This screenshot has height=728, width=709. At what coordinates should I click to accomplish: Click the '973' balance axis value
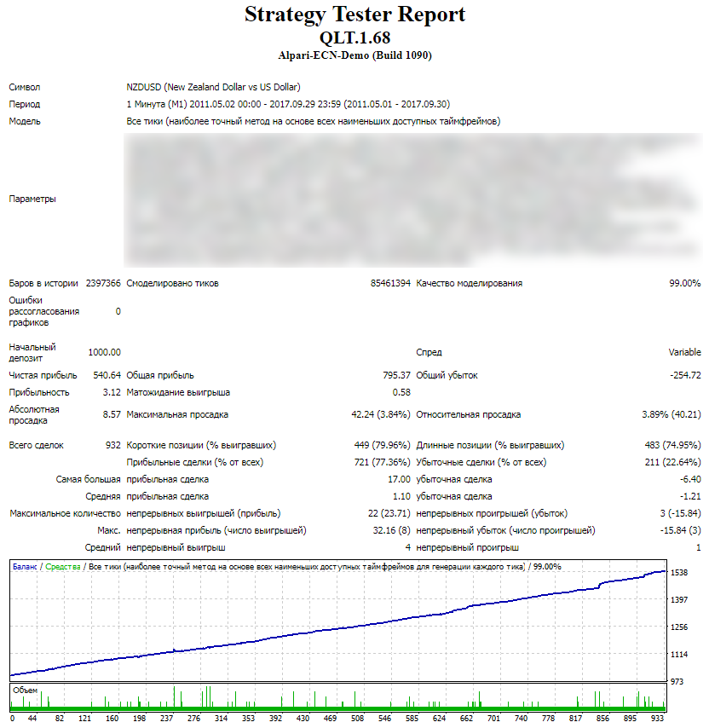click(x=677, y=682)
